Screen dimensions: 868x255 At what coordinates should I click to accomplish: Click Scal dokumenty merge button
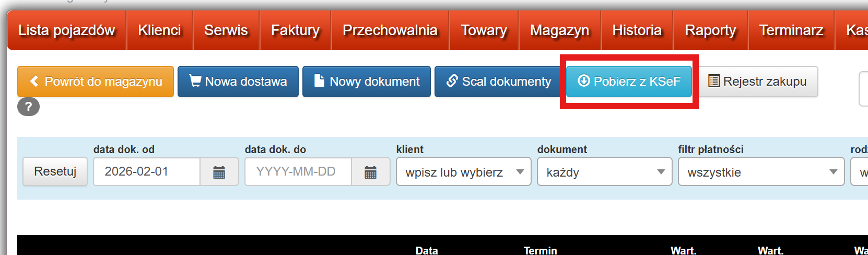point(498,82)
